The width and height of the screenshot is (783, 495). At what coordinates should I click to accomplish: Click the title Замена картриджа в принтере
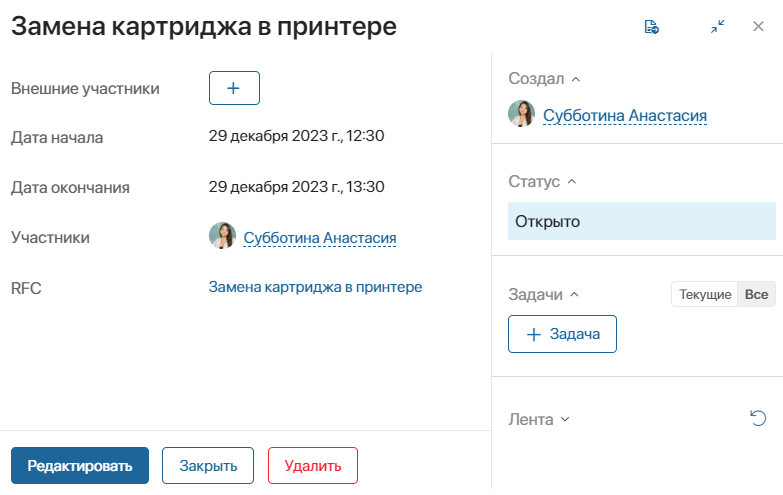204,26
